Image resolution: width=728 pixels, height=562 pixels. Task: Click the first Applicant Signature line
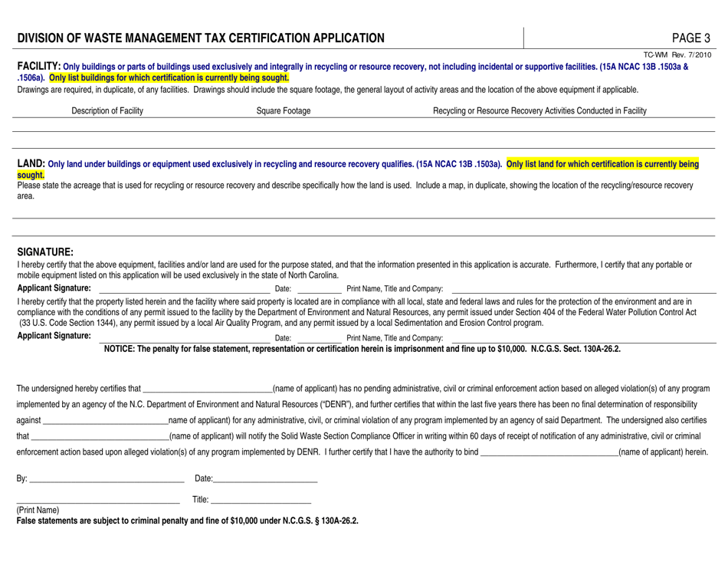coord(184,289)
